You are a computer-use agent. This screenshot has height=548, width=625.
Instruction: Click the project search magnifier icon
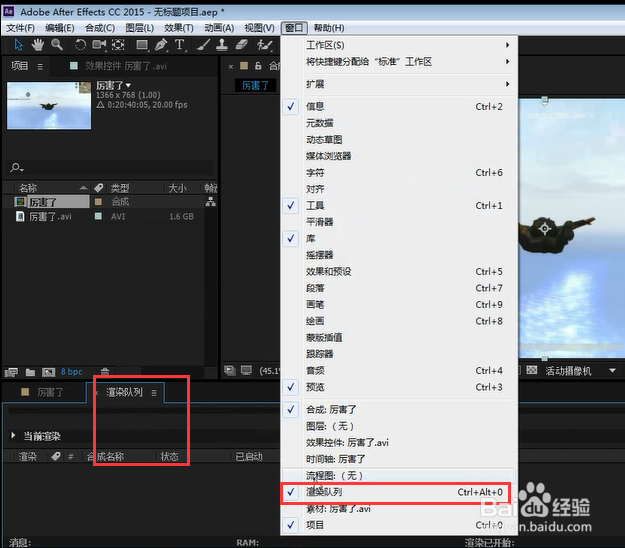tap(16, 168)
